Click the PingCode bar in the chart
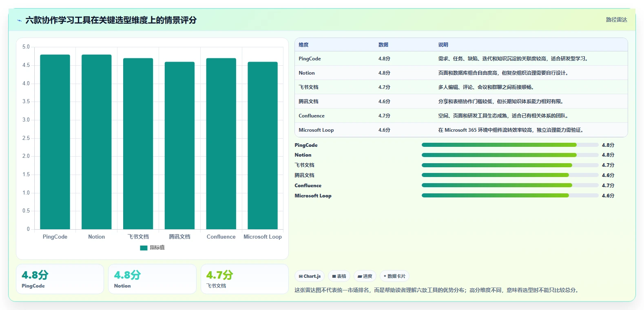The width and height of the screenshot is (644, 310). pyautogui.click(x=55, y=142)
